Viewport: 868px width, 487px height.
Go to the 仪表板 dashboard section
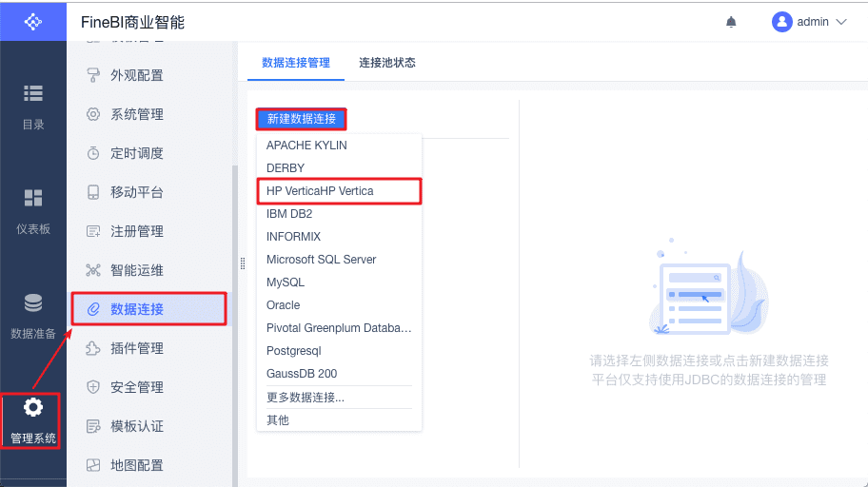(x=33, y=210)
